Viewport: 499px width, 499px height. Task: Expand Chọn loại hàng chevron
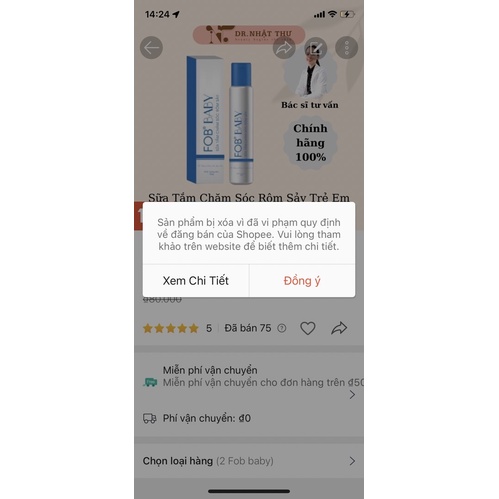(x=352, y=461)
